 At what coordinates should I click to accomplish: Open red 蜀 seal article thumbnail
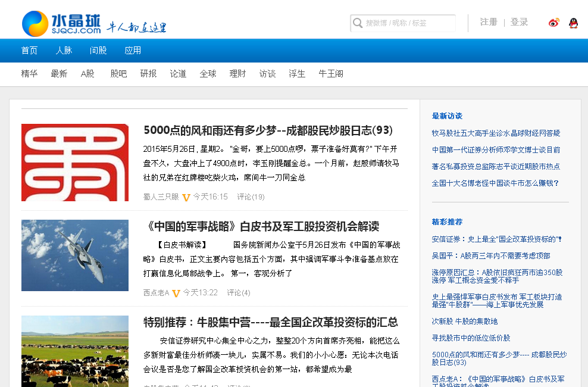75,163
